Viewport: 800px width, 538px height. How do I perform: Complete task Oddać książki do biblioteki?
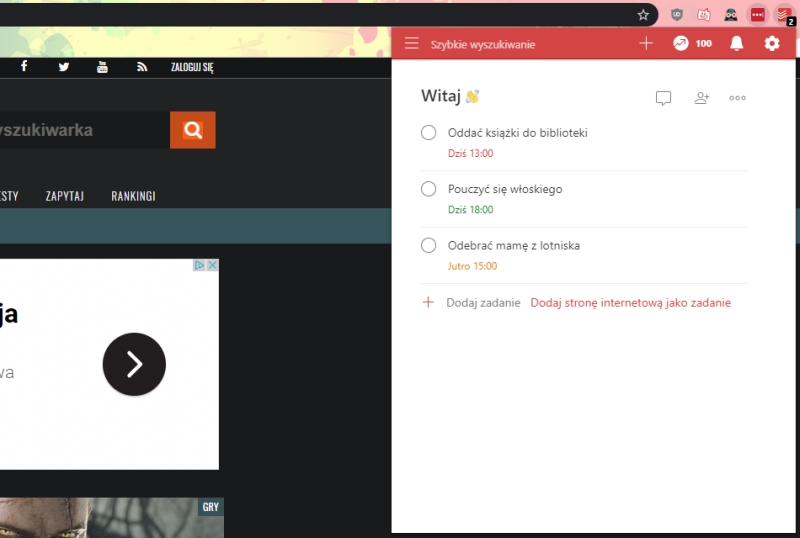[429, 133]
